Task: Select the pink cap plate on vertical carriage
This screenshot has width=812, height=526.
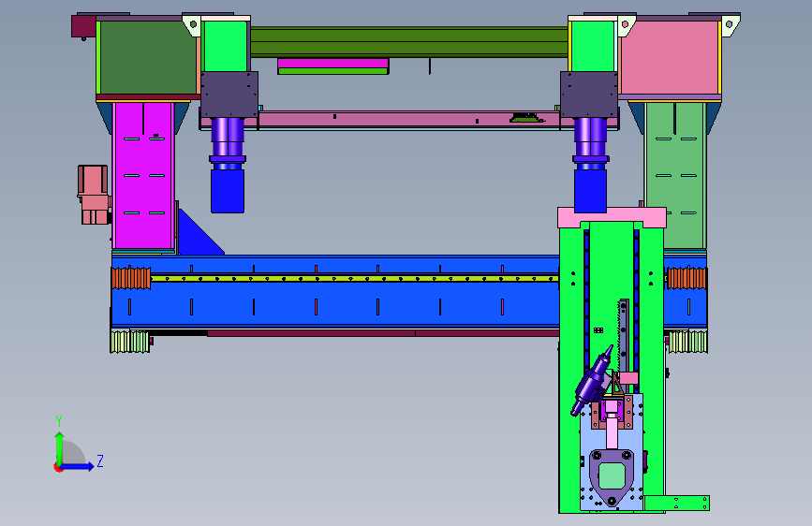Action: point(612,217)
